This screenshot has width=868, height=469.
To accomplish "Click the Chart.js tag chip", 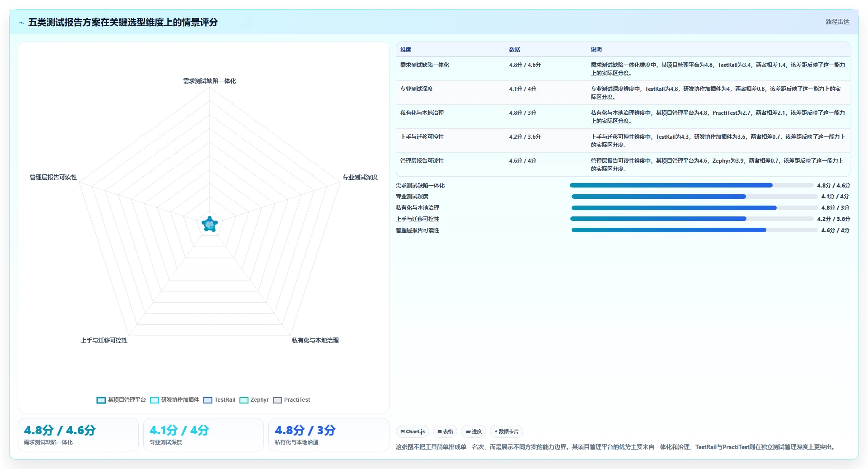I will [413, 431].
